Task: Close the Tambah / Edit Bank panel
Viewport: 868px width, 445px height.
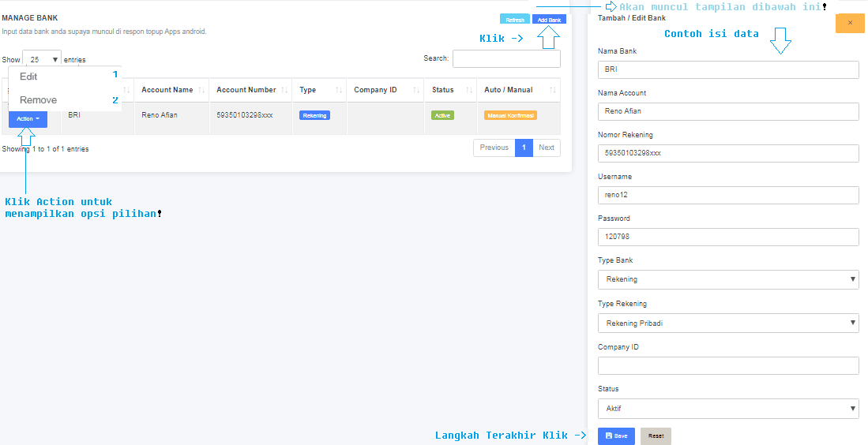Action: pyautogui.click(x=850, y=23)
